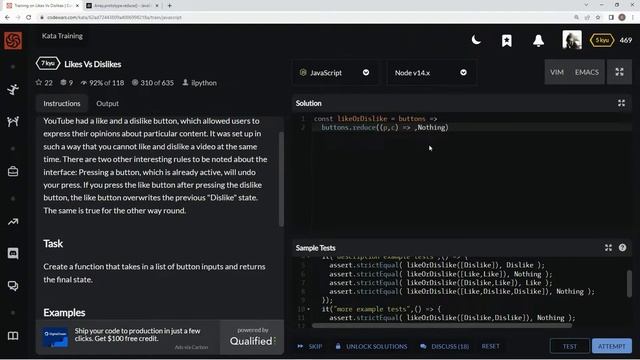This screenshot has width=640, height=360.
Task: Collapse the fold arrow at line 10
Action: click(x=309, y=309)
